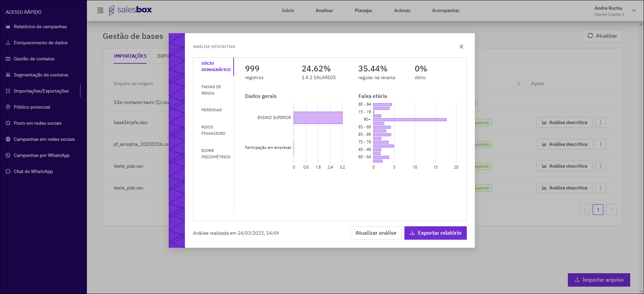Expand Andre Rocha user menu
This screenshot has width=644, height=294.
pyautogui.click(x=634, y=10)
